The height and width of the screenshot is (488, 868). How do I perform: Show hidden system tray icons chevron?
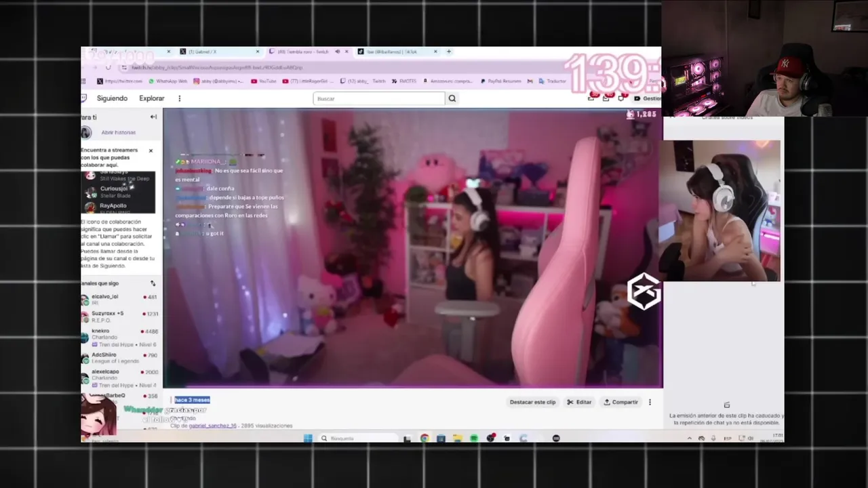point(690,439)
